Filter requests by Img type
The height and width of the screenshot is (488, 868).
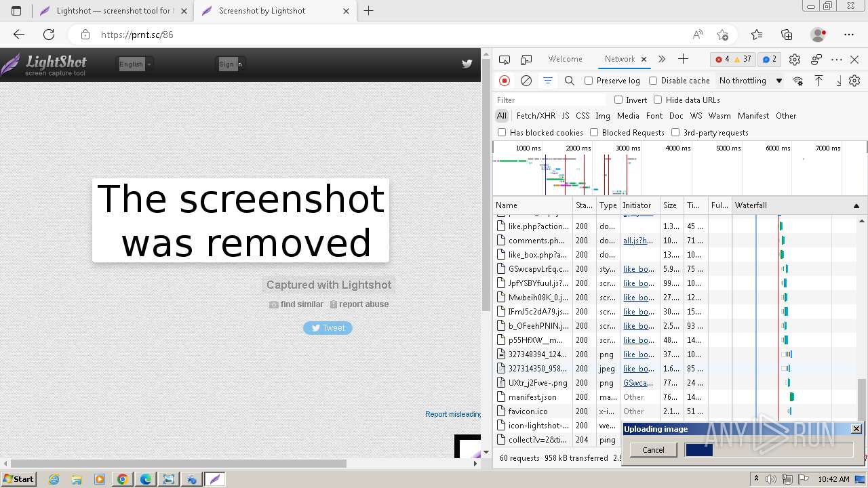[603, 116]
